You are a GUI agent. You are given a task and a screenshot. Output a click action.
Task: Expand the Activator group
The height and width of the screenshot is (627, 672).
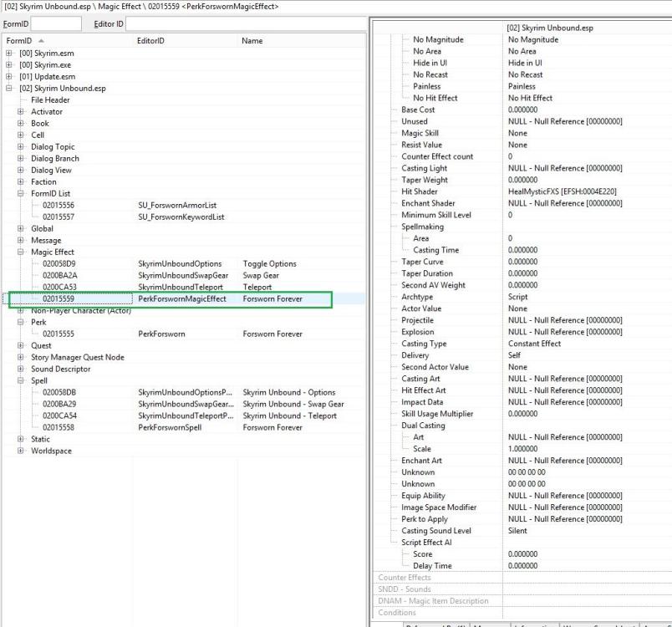click(x=20, y=111)
